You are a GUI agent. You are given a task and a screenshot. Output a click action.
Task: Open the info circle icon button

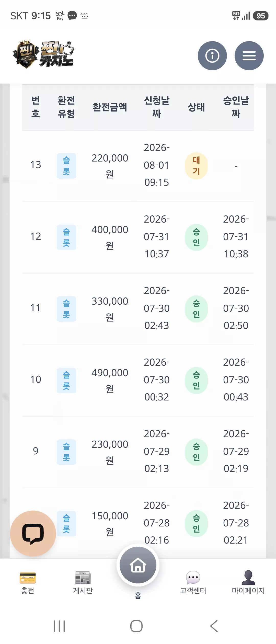pos(212,56)
